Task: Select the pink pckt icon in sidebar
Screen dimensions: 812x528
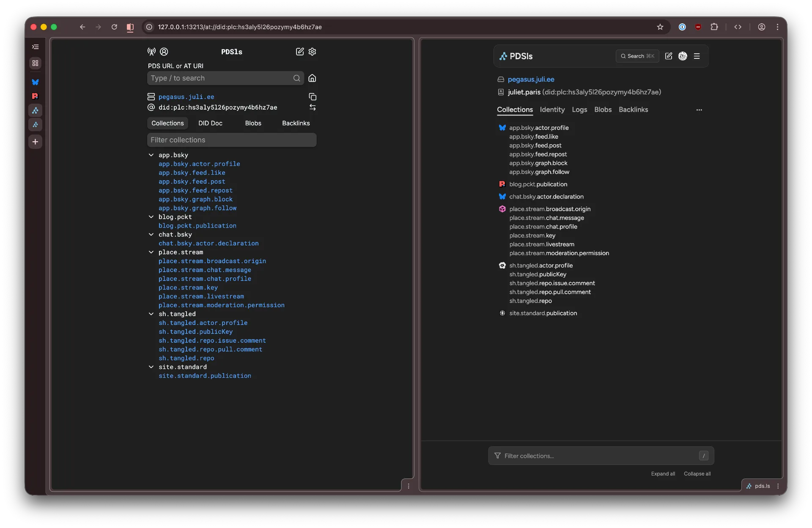Action: (36, 96)
